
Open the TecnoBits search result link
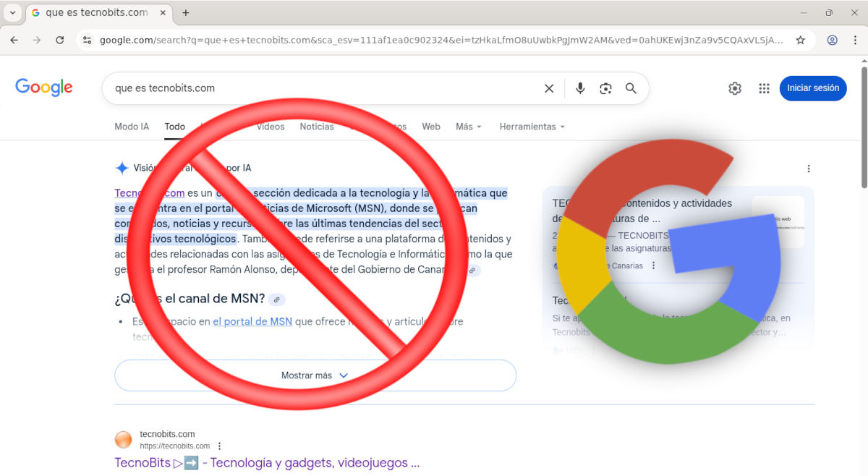(266, 463)
